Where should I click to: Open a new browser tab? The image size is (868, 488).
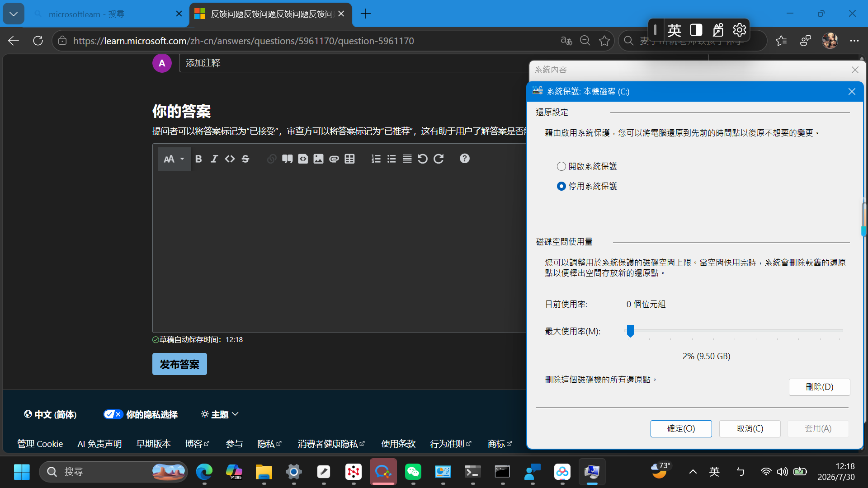366,14
